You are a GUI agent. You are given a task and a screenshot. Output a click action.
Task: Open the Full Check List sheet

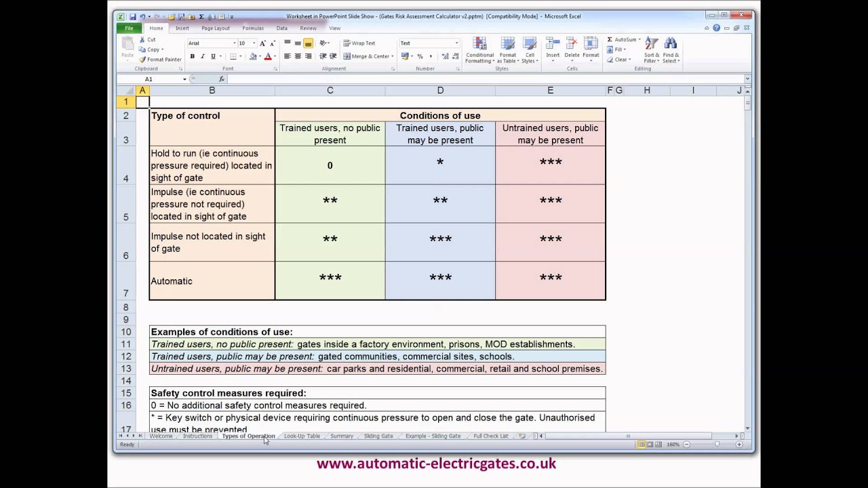click(491, 436)
